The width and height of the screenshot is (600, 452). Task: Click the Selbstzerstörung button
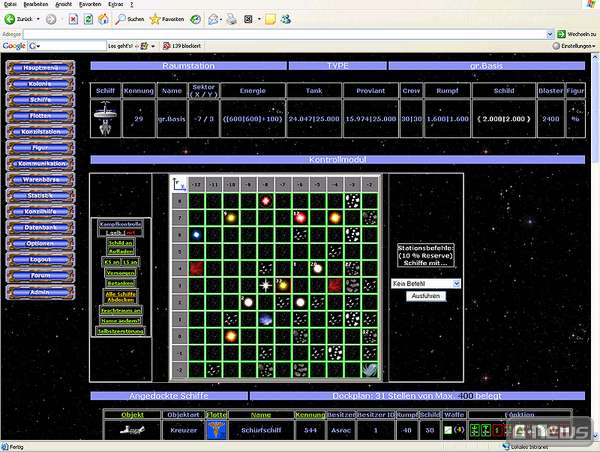121,331
